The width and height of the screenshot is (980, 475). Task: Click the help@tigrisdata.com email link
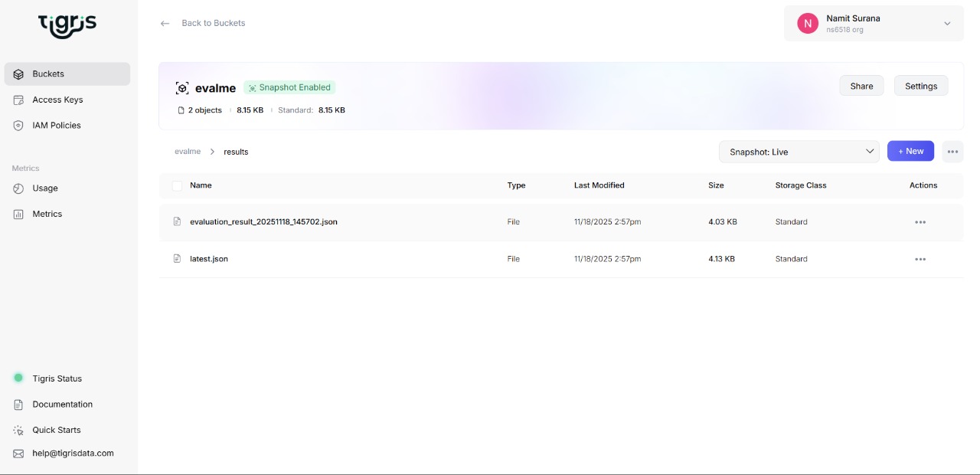click(x=73, y=454)
